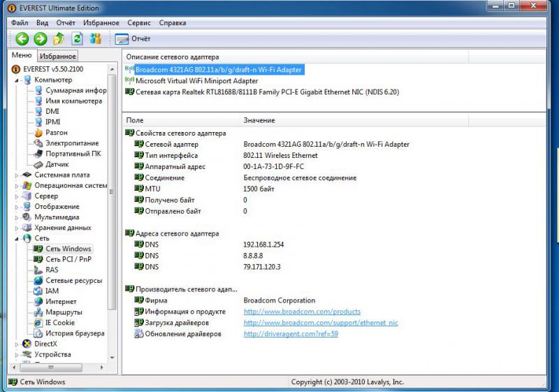Click the Отображение monitor icon
The height and width of the screenshot is (392, 559).
click(x=27, y=207)
